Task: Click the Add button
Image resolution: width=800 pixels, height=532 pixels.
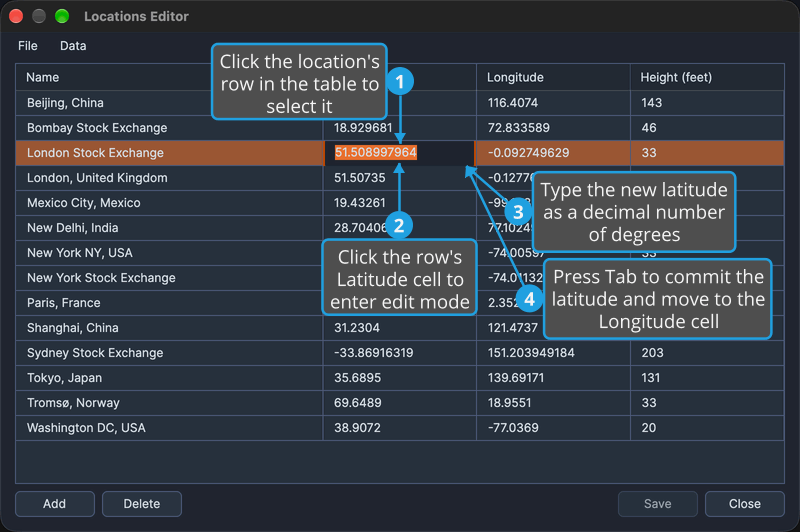Action: coord(55,504)
